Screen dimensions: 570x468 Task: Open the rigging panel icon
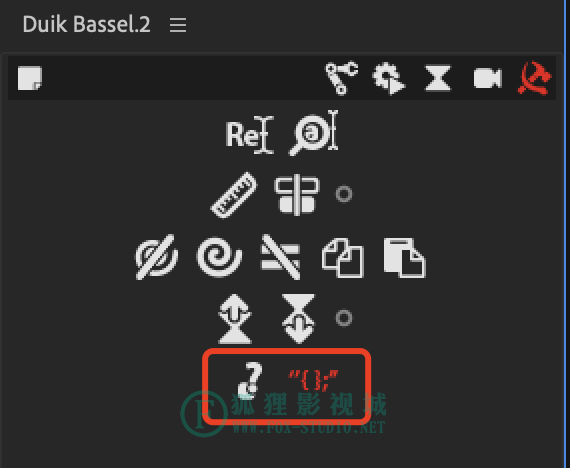(341, 78)
